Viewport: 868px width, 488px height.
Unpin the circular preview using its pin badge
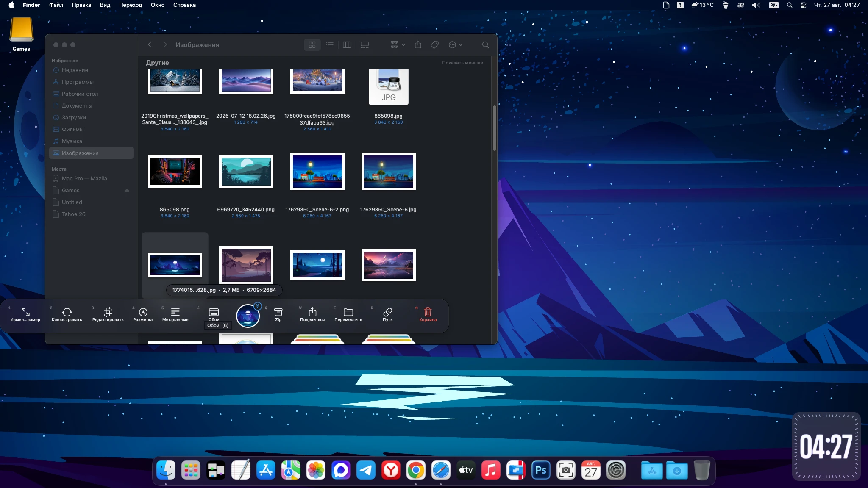pyautogui.click(x=257, y=306)
